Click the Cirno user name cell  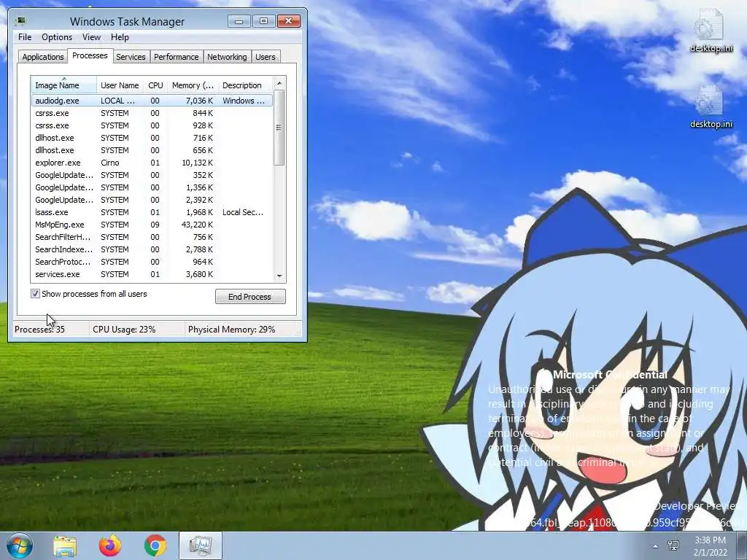point(110,163)
